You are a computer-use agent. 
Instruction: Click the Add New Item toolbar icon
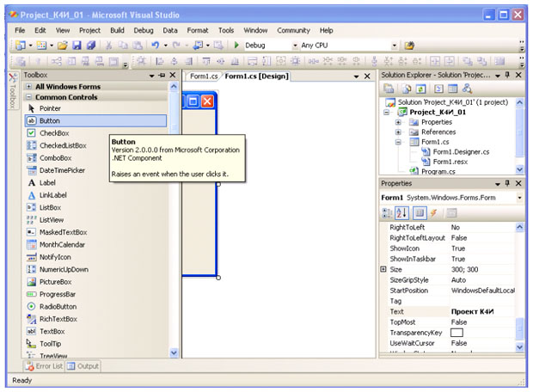[x=41, y=46]
